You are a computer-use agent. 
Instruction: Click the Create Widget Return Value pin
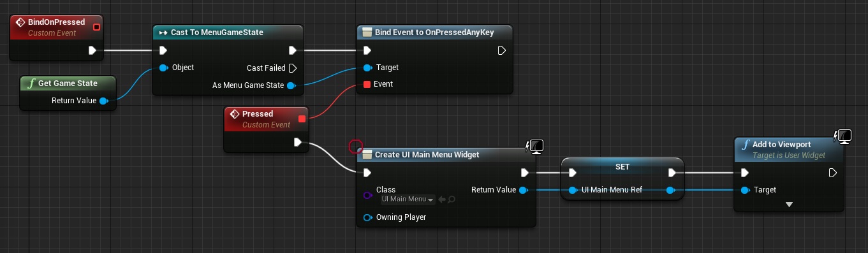pos(523,190)
